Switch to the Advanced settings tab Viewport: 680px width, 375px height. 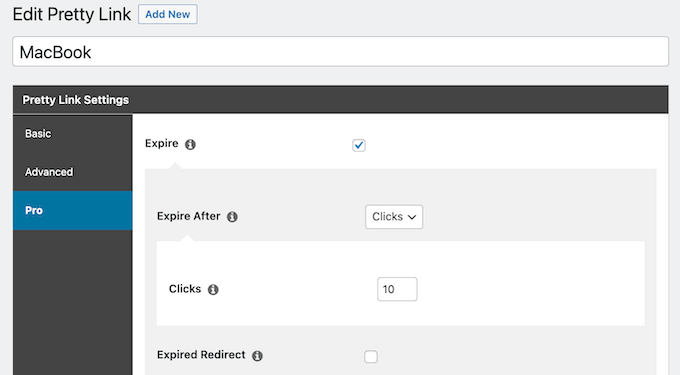coord(73,172)
